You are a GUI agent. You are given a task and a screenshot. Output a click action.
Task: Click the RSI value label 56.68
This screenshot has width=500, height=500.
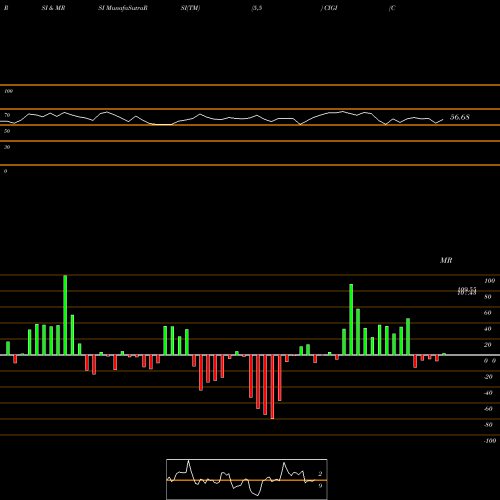[x=460, y=117]
